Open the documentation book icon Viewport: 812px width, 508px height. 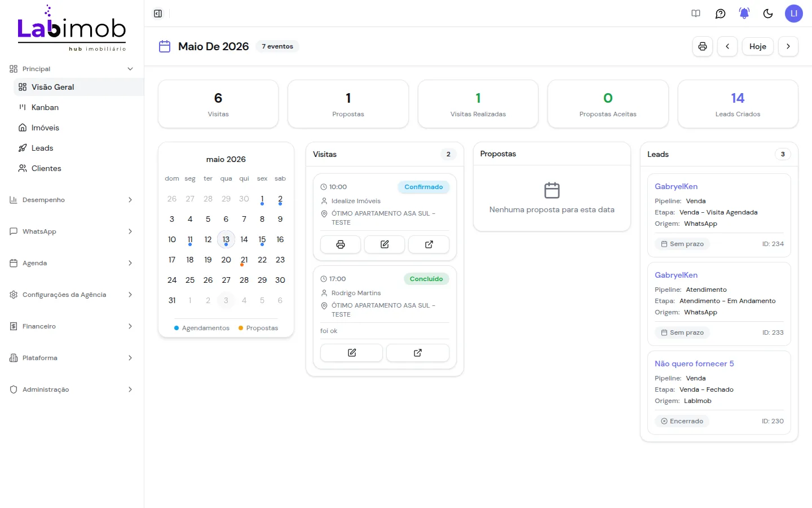click(696, 14)
